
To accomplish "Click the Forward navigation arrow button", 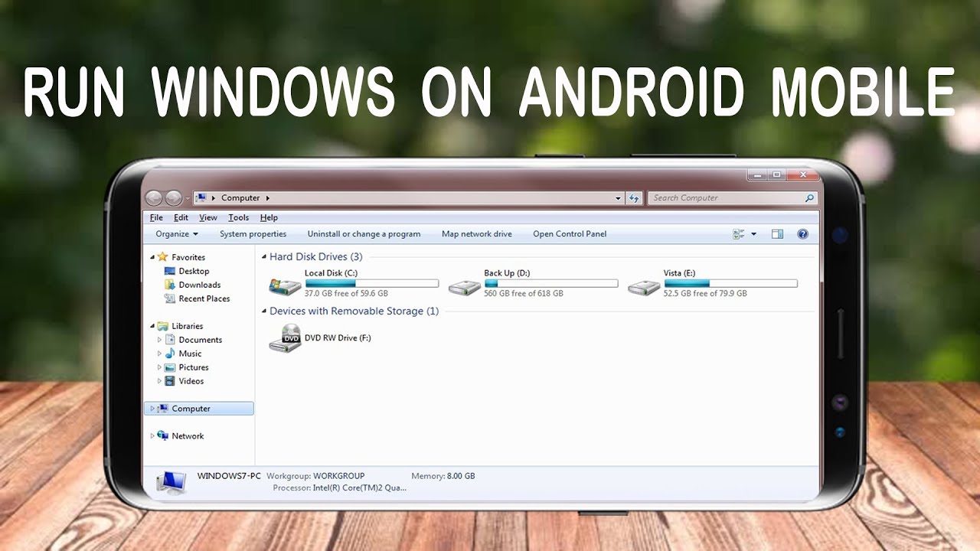I will click(174, 198).
